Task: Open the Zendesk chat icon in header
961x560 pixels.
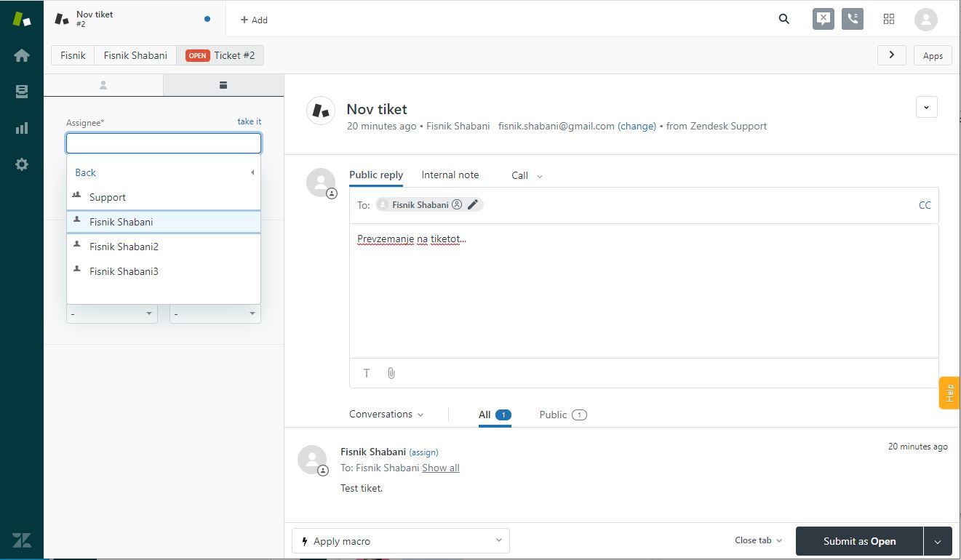Action: 823,19
